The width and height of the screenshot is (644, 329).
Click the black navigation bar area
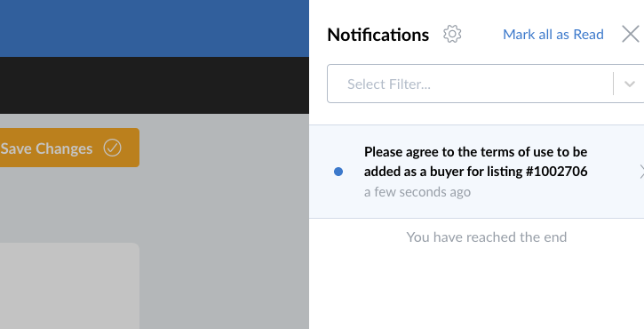[155, 85]
